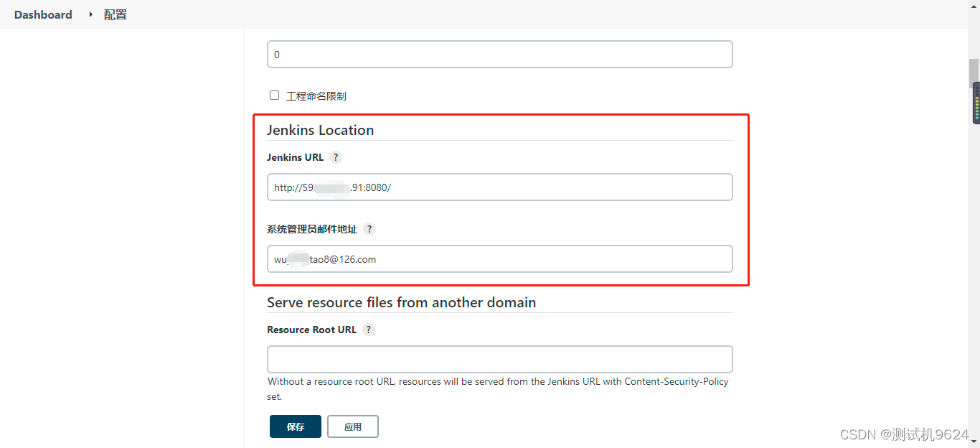Click the Jenkins Location section heading
Viewport: 980px width, 448px height.
(320, 130)
